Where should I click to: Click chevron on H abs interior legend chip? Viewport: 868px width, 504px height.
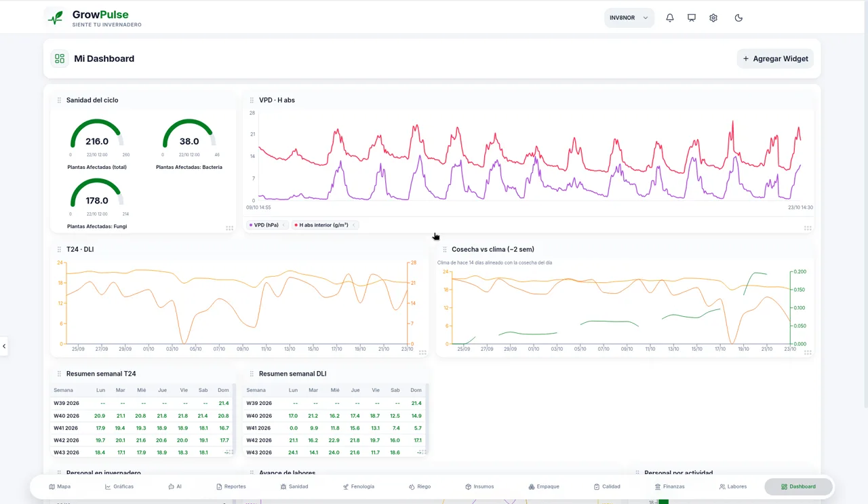pyautogui.click(x=353, y=225)
